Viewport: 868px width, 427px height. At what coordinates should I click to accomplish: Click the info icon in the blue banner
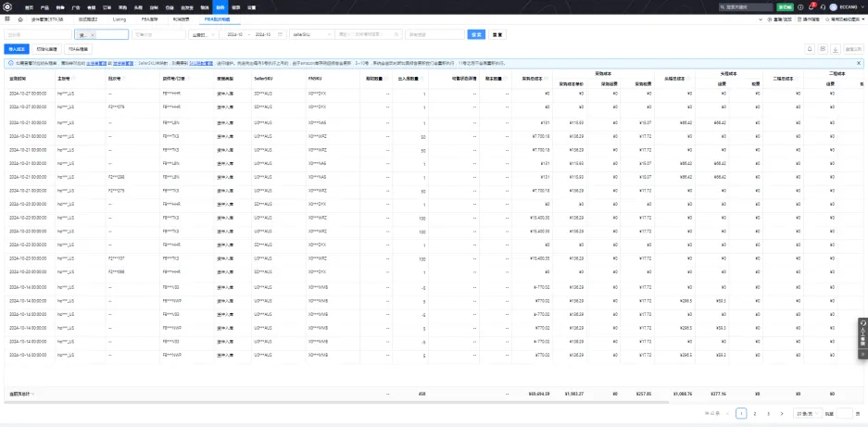10,63
